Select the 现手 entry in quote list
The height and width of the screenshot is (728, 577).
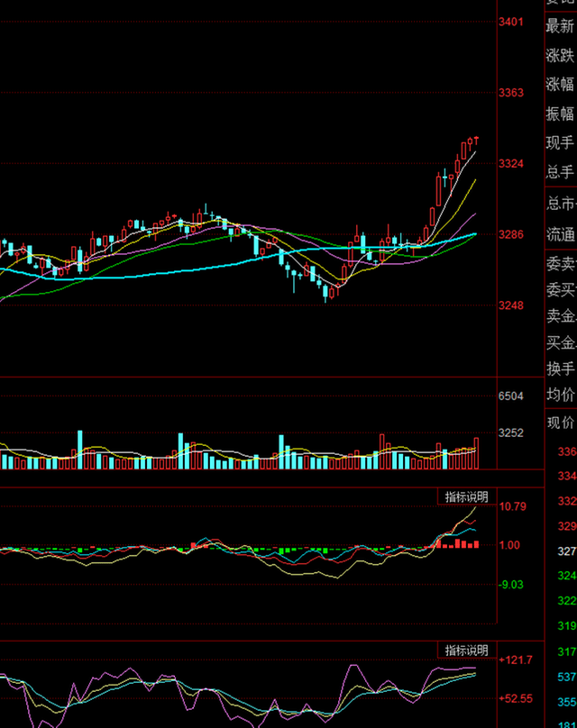coord(560,142)
